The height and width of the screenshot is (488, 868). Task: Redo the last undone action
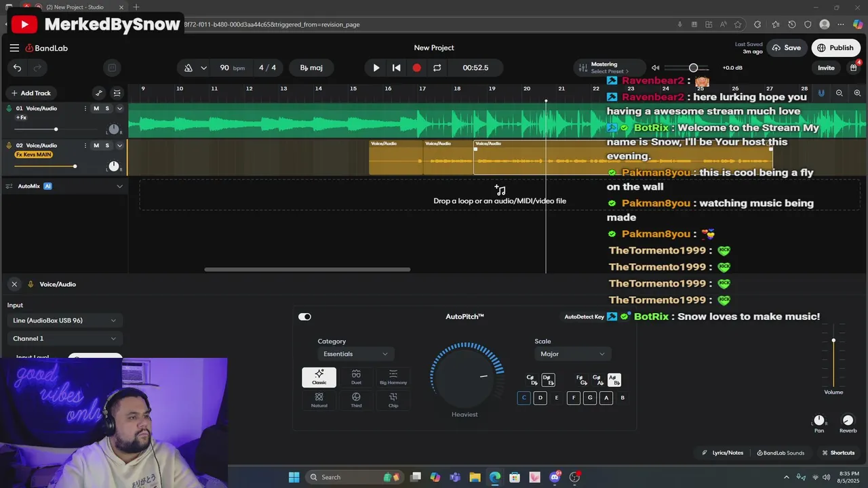coord(38,68)
